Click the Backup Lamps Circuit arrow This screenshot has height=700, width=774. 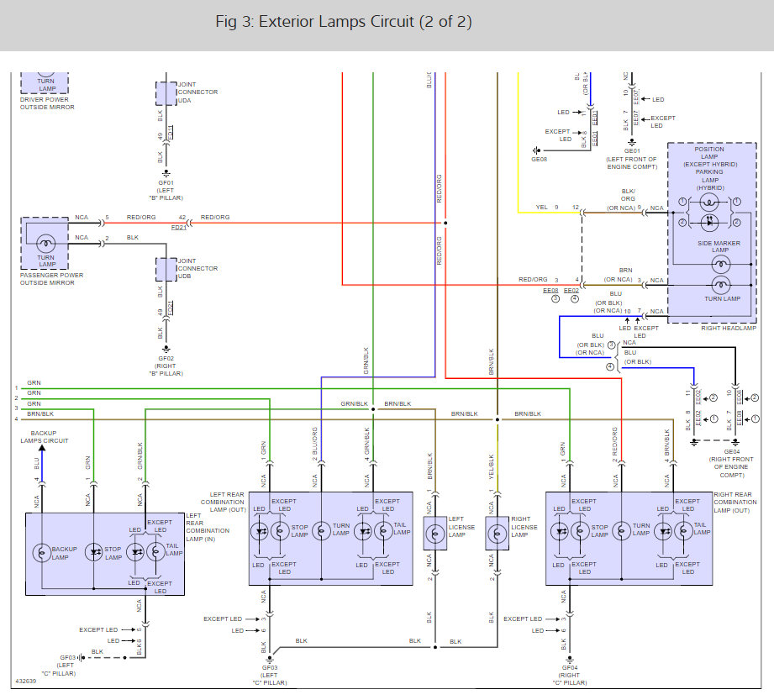(x=42, y=448)
